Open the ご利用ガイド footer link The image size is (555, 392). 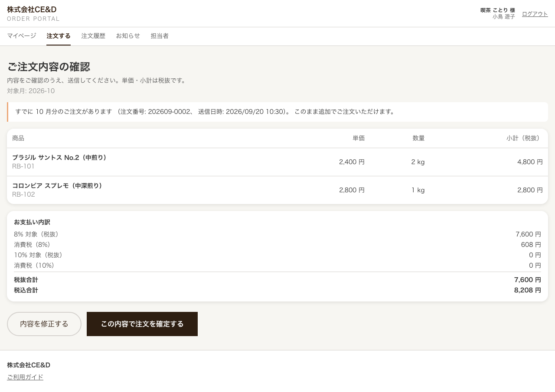tap(25, 377)
